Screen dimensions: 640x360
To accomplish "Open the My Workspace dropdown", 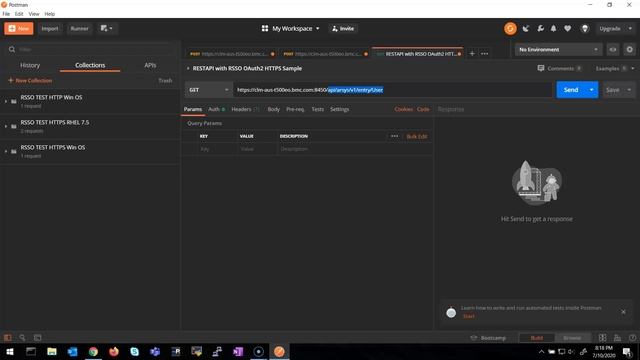I will pos(291,29).
